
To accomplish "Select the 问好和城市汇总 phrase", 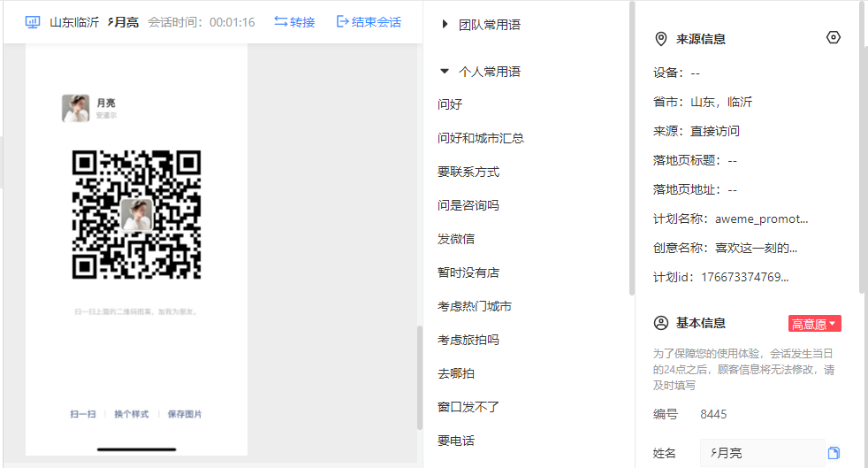I will (x=481, y=138).
